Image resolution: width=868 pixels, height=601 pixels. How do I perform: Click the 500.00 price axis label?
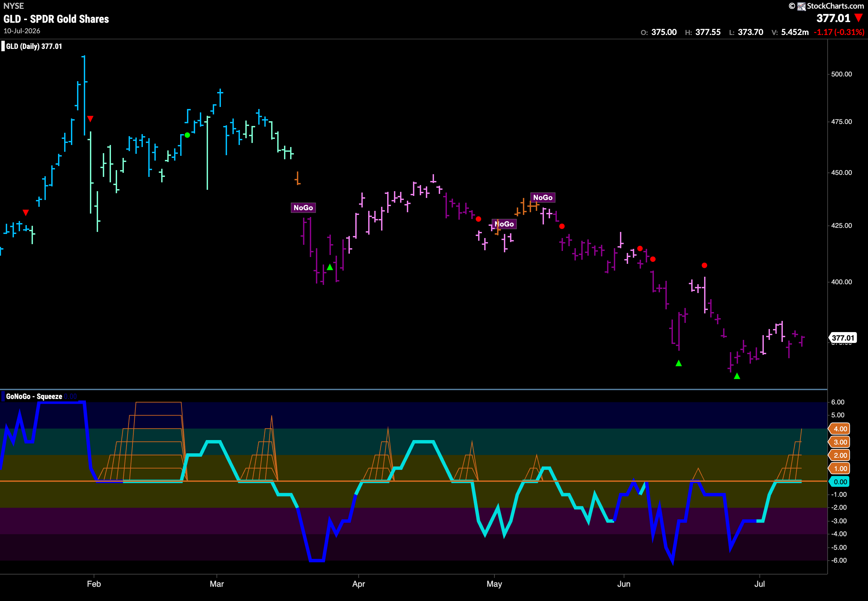click(842, 74)
